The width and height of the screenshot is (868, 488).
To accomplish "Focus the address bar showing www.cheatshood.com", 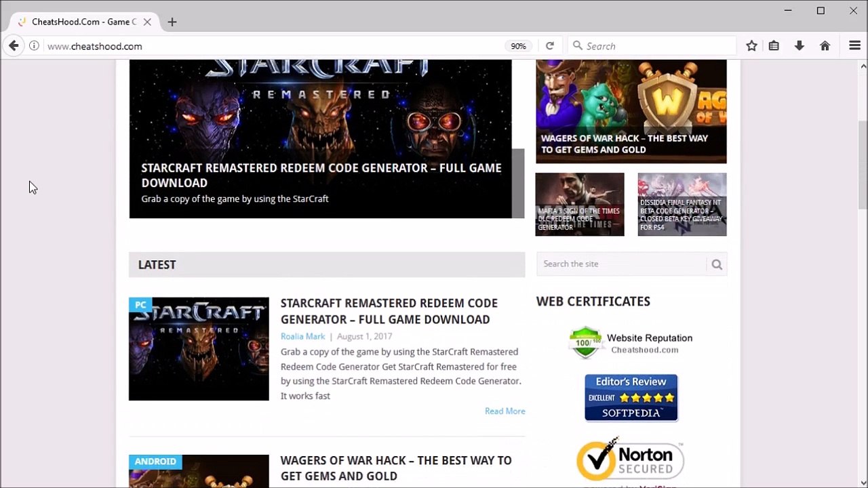I will 271,46.
